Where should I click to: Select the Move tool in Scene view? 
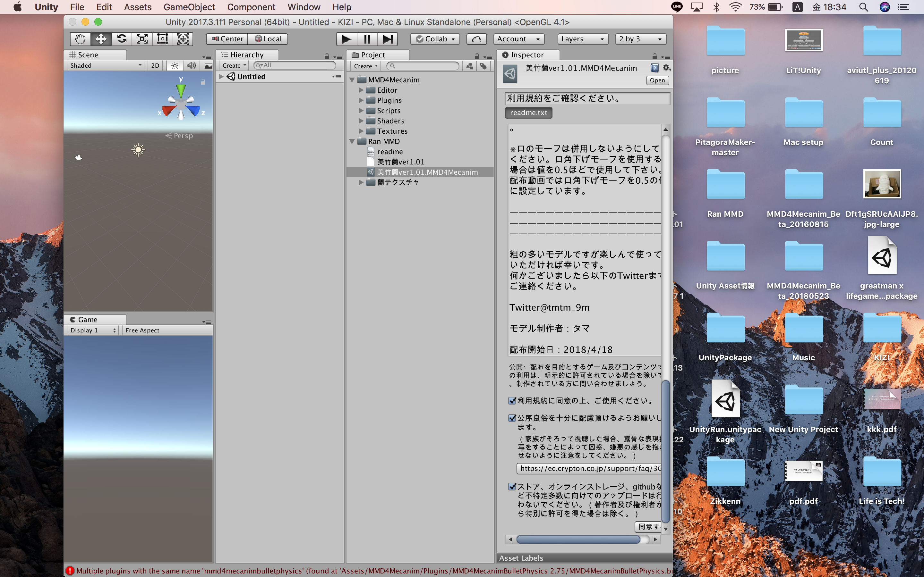pos(101,38)
